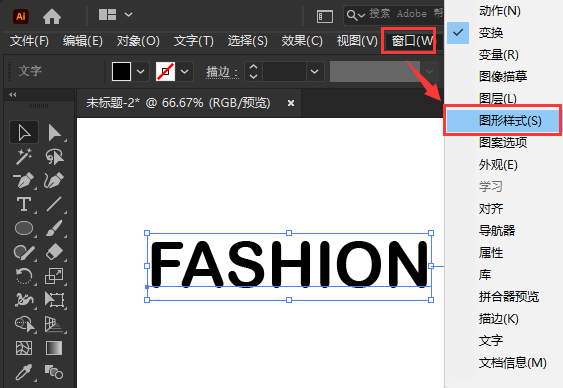
Task: Open the 文件(F) menu
Action: (x=29, y=41)
